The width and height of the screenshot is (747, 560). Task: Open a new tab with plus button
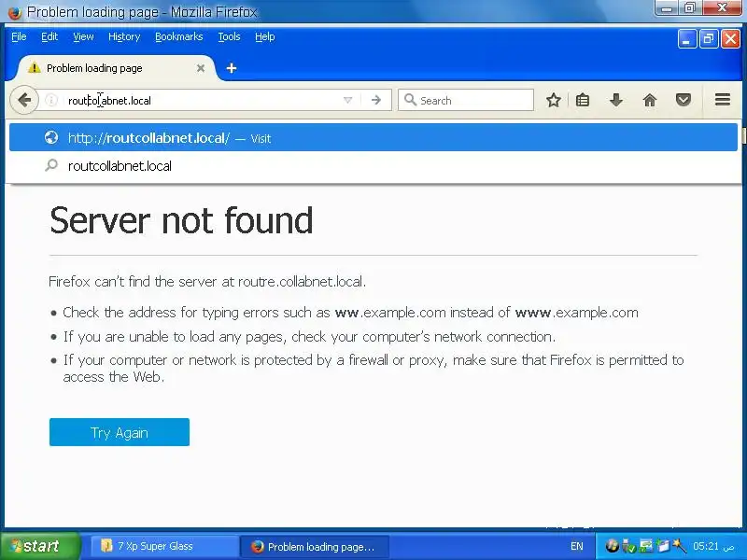232,68
